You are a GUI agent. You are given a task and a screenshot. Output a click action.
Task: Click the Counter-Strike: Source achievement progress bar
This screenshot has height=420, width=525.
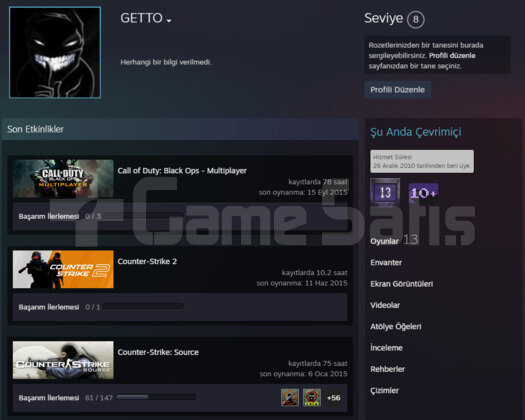point(156,397)
